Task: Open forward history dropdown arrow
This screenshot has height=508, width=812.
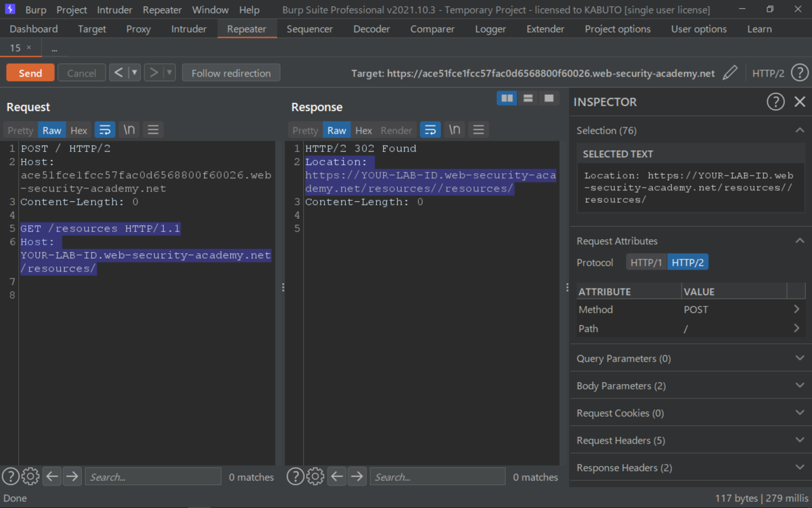Action: coord(169,73)
